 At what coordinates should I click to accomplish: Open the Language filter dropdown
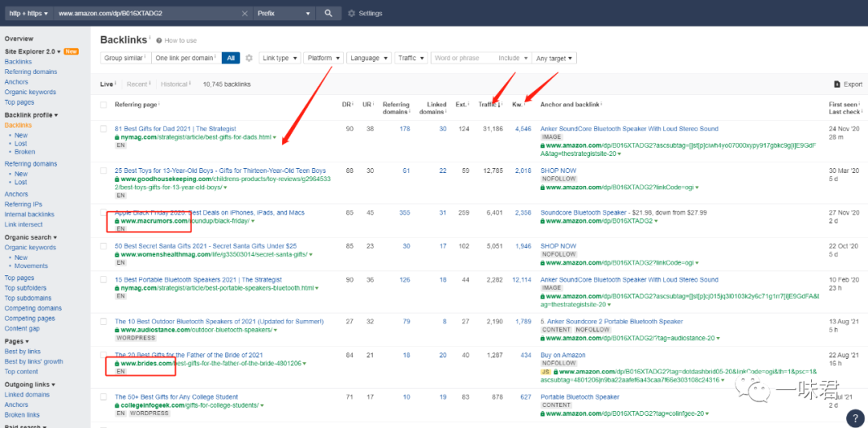click(369, 58)
